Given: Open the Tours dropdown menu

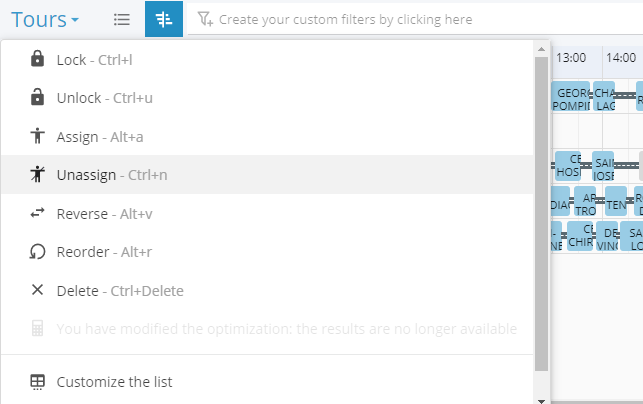Looking at the screenshot, I should point(46,19).
